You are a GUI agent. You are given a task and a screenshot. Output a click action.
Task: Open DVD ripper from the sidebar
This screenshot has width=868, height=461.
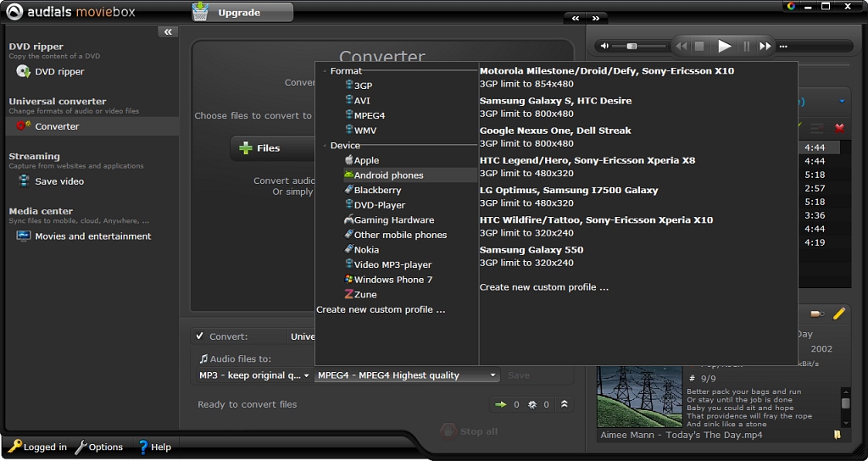[58, 72]
